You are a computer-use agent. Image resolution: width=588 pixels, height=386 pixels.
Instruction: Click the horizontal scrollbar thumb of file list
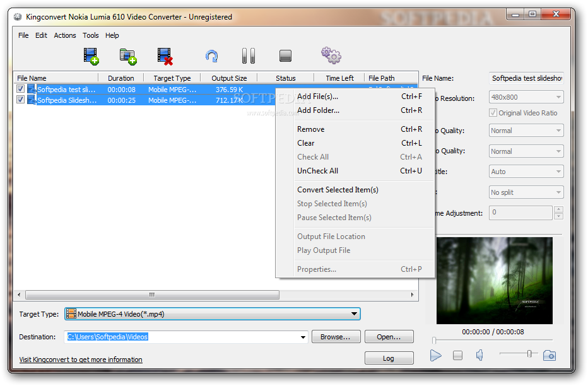click(152, 295)
